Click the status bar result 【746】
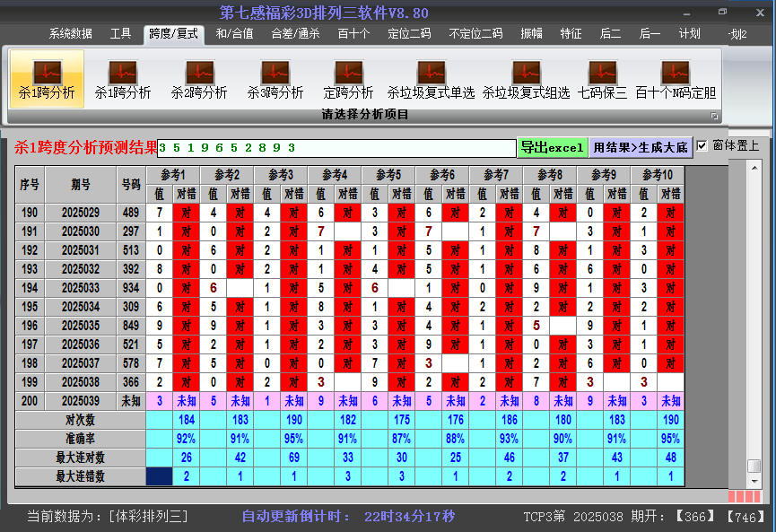The height and width of the screenshot is (532, 776). click(x=745, y=517)
